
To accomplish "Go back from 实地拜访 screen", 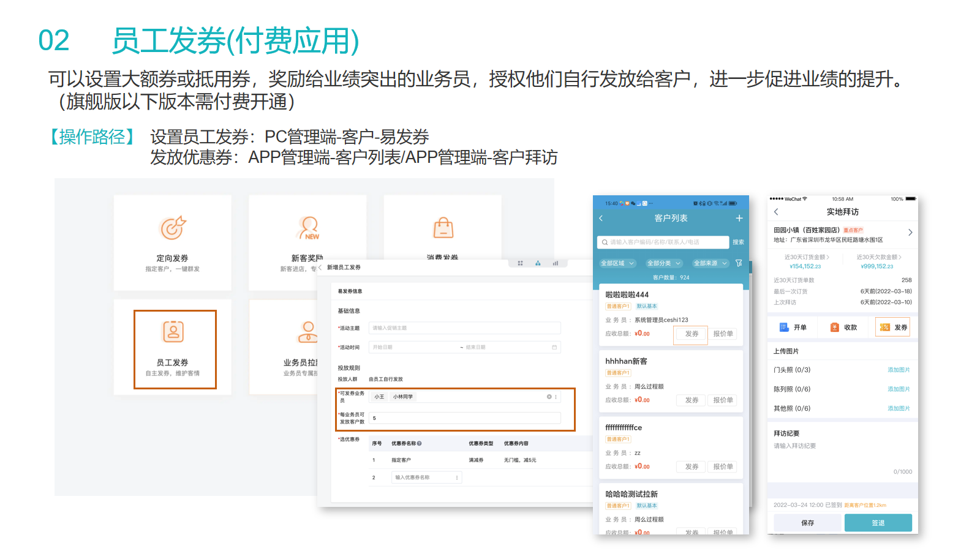I will [x=776, y=212].
